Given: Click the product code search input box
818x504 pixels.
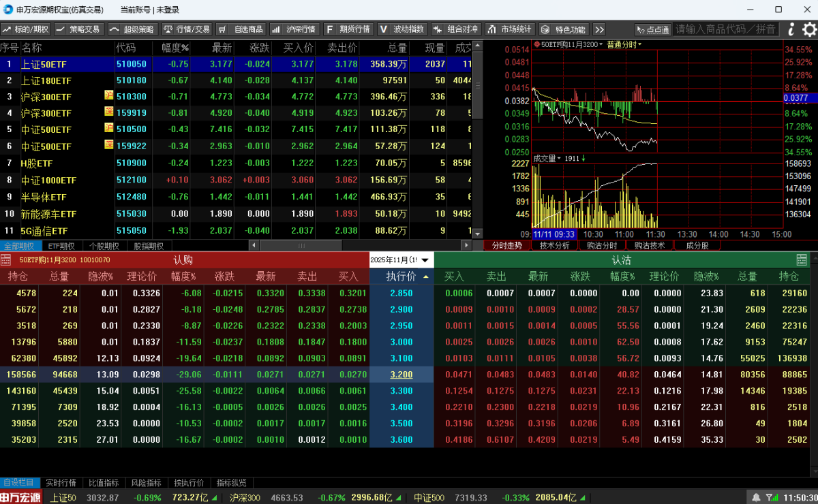Looking at the screenshot, I should coord(725,29).
